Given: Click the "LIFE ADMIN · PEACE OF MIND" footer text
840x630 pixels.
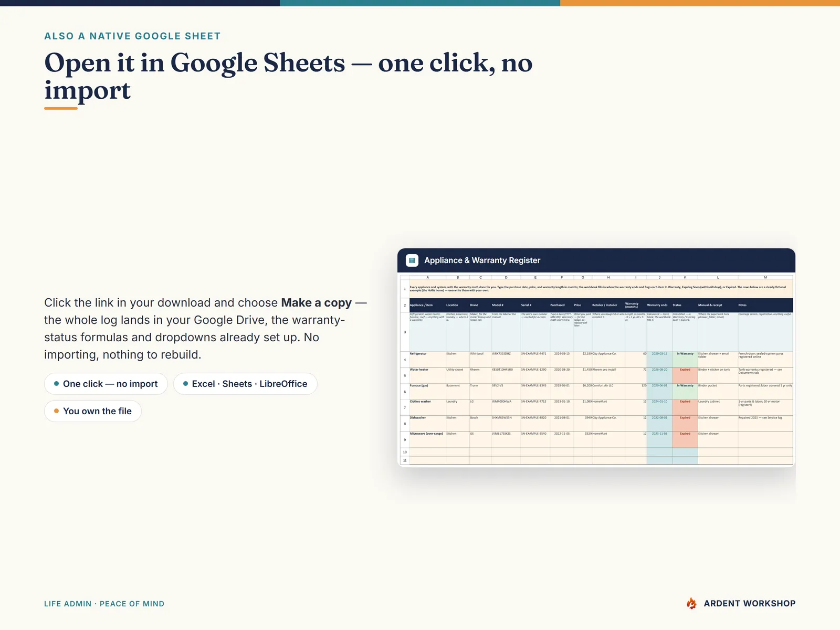Looking at the screenshot, I should (104, 604).
